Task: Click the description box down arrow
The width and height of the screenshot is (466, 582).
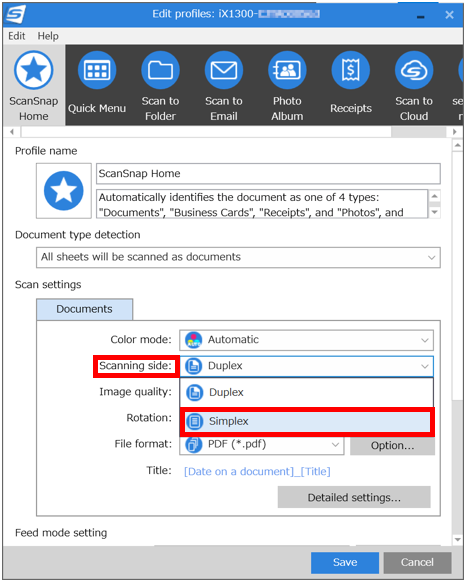Action: 434,212
